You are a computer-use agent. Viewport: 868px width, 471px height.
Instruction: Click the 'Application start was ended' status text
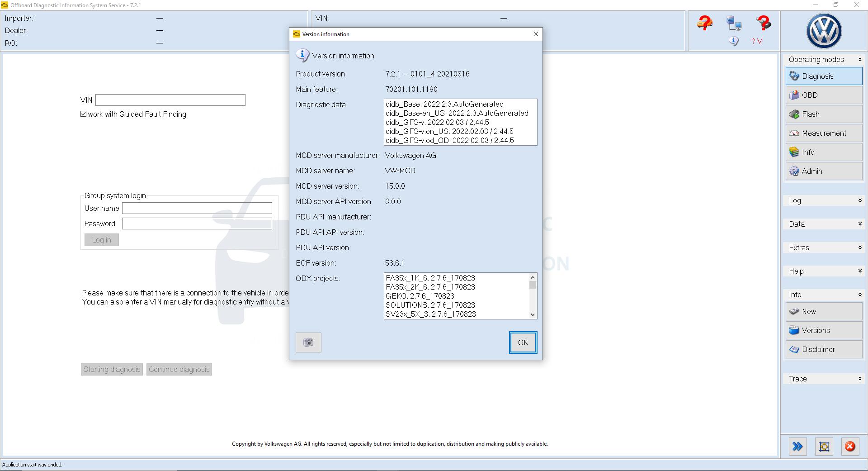click(x=32, y=465)
